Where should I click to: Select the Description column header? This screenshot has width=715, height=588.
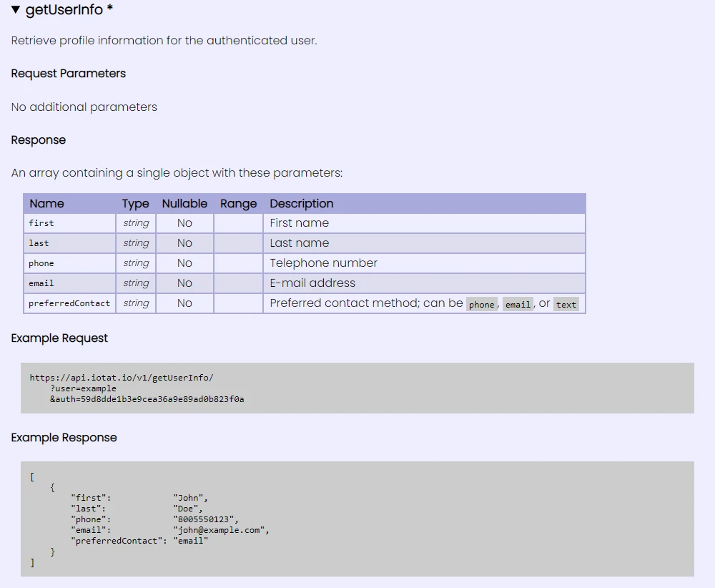pyautogui.click(x=302, y=204)
